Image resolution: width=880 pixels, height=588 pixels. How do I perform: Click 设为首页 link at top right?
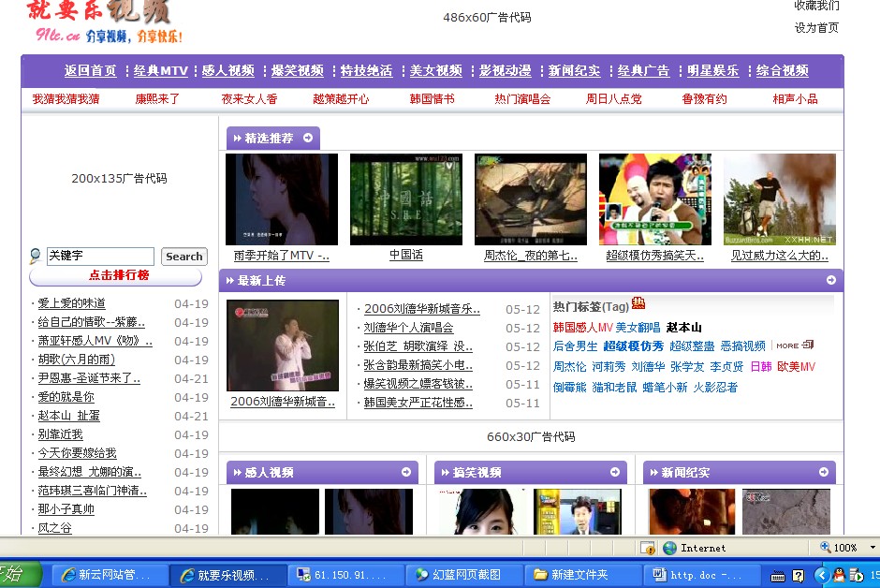pos(816,28)
